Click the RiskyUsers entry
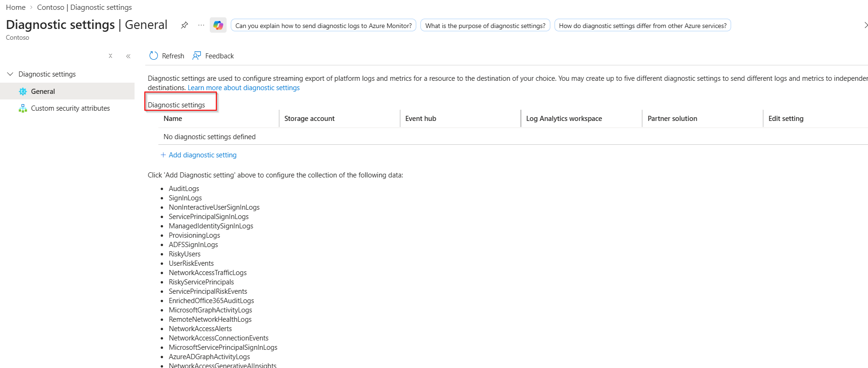868x368 pixels. 185,254
